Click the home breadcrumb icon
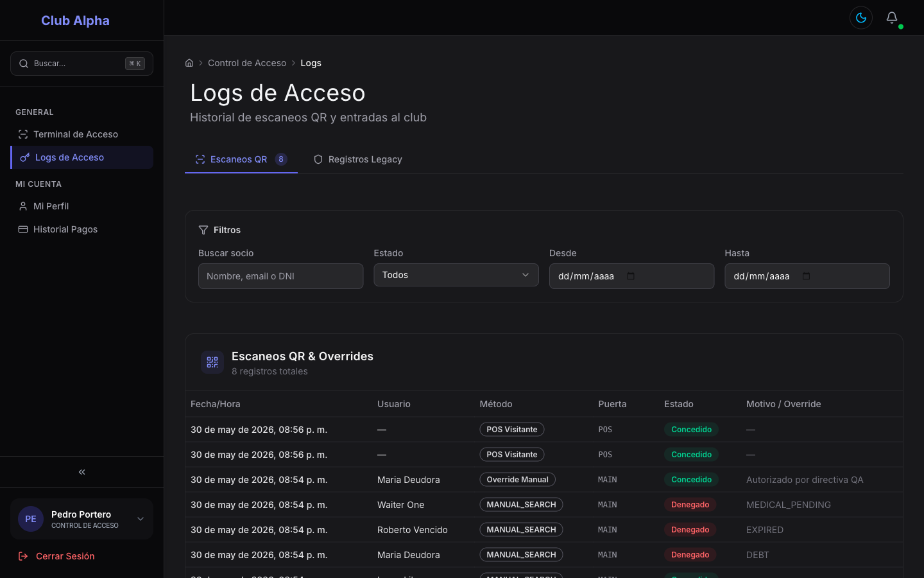Viewport: 924px width, 578px height. tap(189, 63)
